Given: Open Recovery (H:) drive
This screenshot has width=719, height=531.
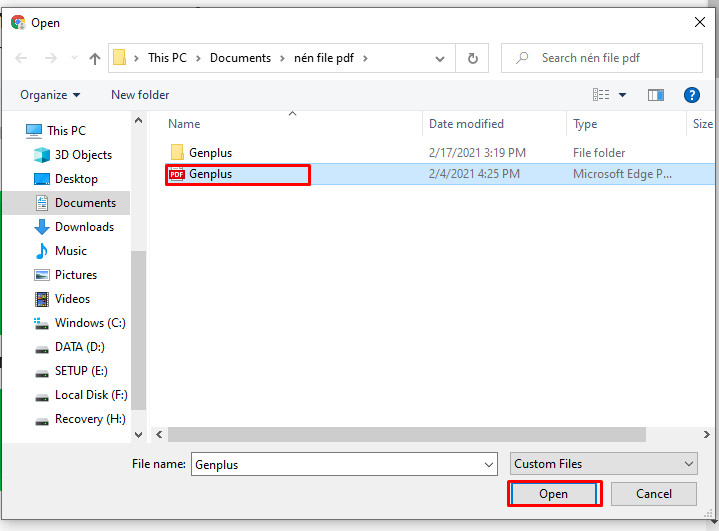Looking at the screenshot, I should (90, 419).
